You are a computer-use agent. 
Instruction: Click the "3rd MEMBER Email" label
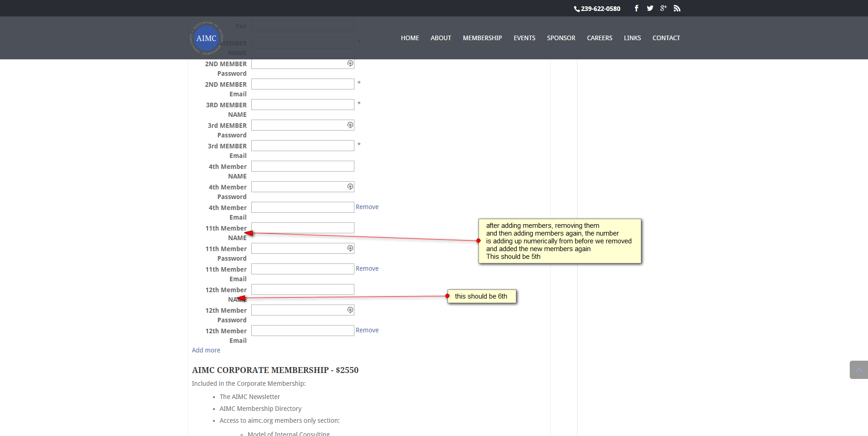[227, 151]
